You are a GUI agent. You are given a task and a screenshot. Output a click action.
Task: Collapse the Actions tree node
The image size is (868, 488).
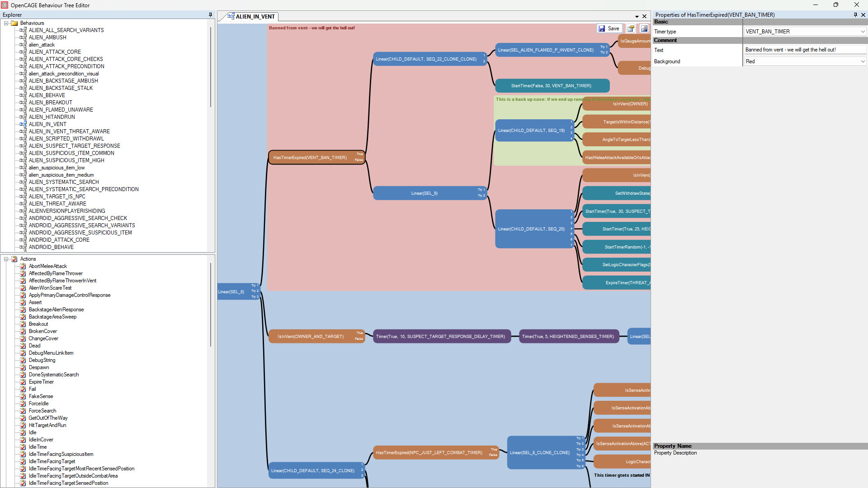tap(6, 259)
